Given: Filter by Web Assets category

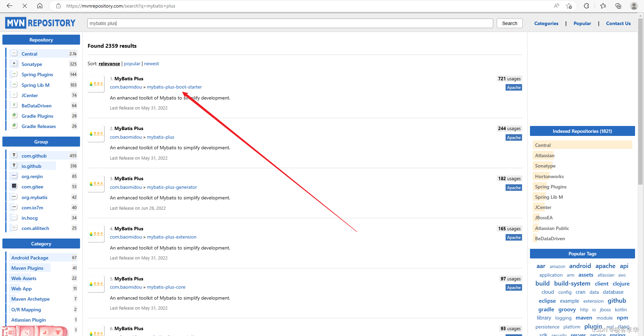Looking at the screenshot, I should [x=24, y=278].
